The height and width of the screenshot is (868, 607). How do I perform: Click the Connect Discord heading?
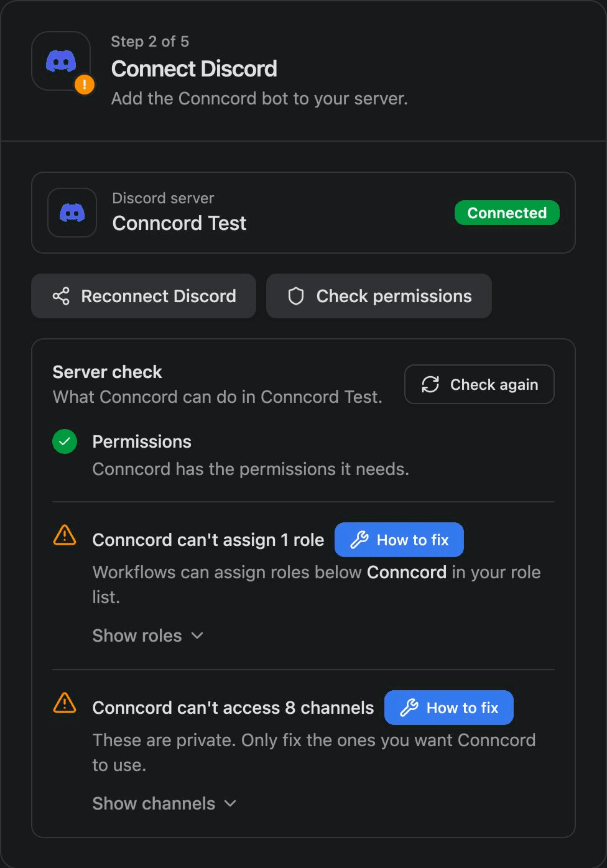(x=194, y=68)
